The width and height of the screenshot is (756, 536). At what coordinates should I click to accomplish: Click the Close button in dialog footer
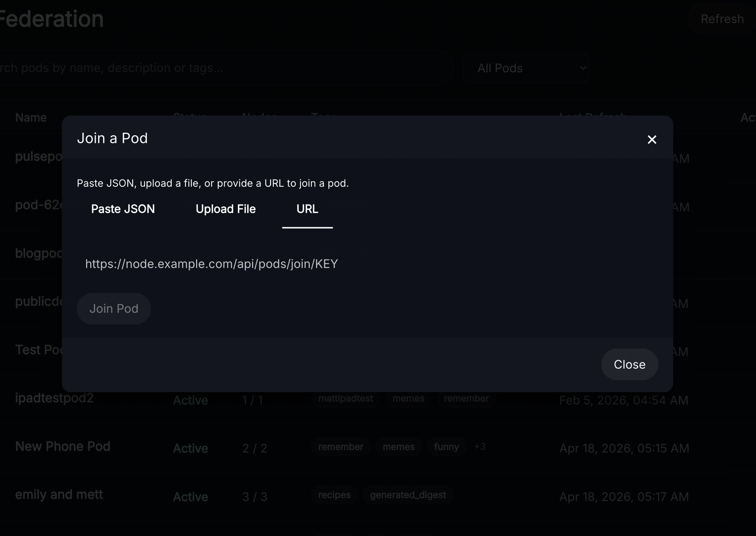point(629,364)
